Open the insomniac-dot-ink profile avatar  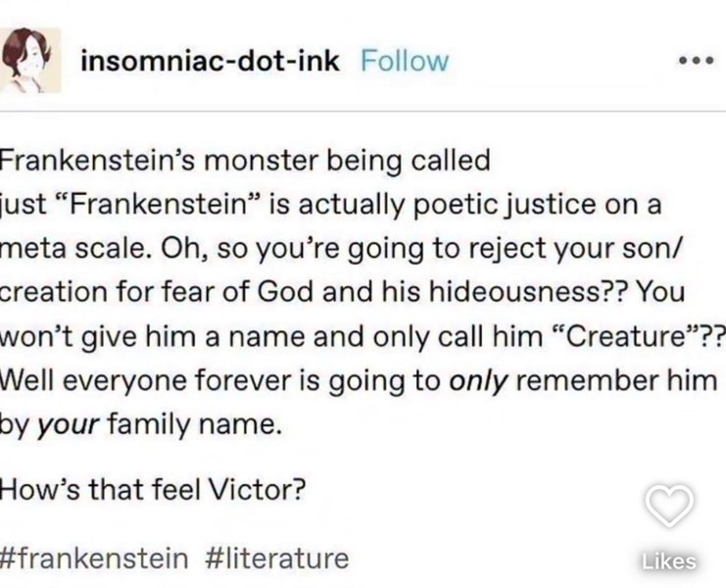click(30, 60)
